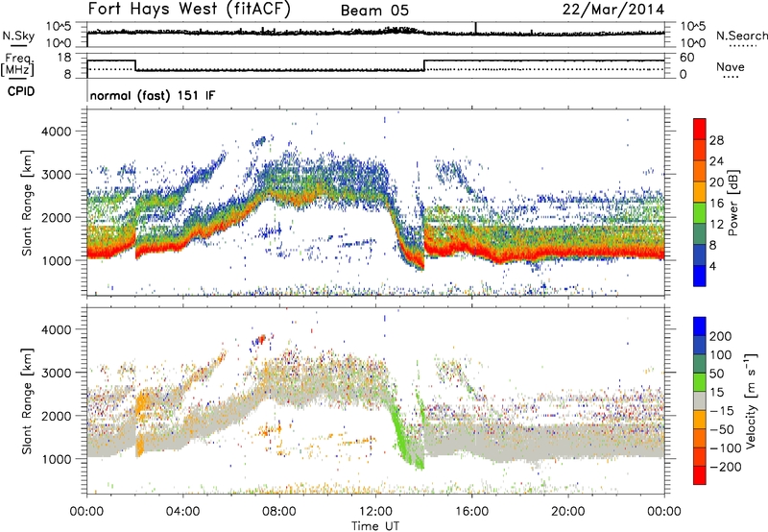768x532 pixels.
Task: Click the frequency axis value '18'
Action: 64,58
